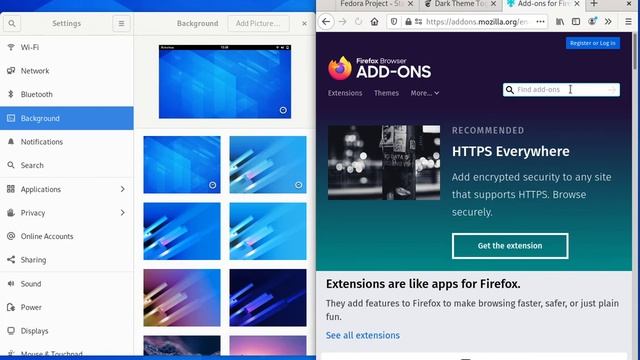The height and width of the screenshot is (360, 640).
Task: Open Sound settings panel
Action: tap(67, 284)
